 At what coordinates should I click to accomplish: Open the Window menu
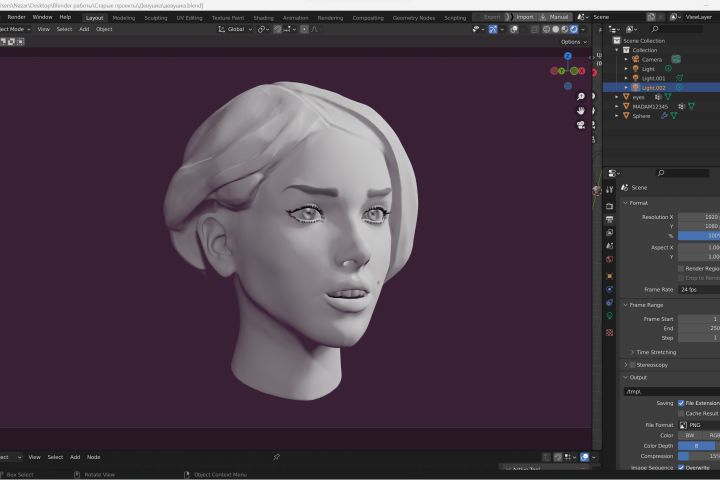[x=42, y=17]
